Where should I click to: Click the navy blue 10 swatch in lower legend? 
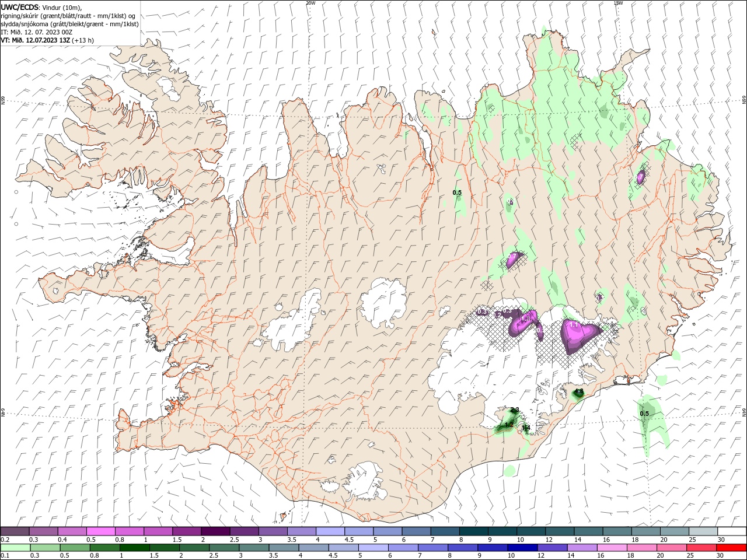click(x=522, y=548)
